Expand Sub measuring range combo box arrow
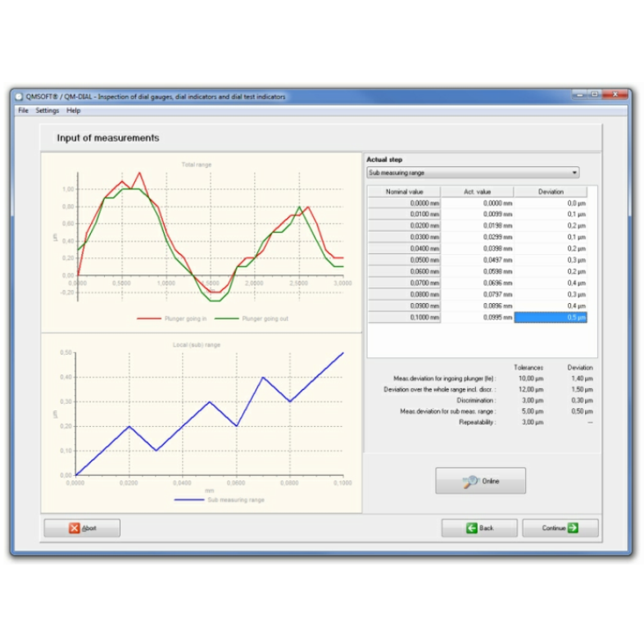Viewport: 644px width, 644px height. tap(574, 173)
